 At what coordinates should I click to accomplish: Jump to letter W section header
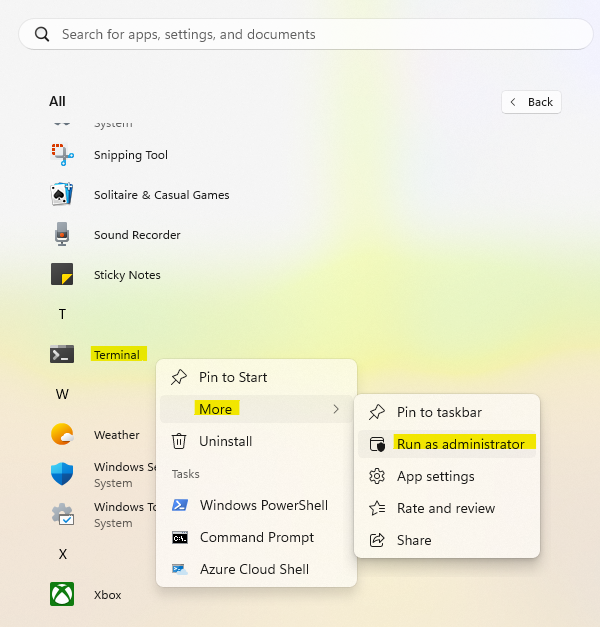click(x=62, y=394)
